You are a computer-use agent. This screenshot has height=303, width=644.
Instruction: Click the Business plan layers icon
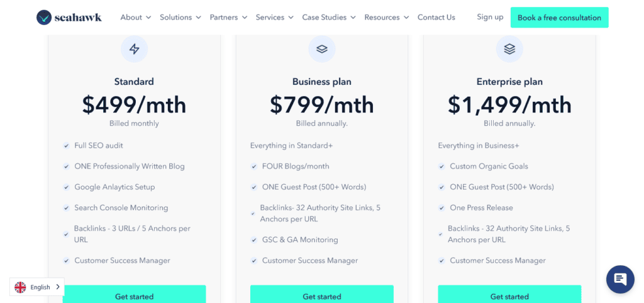coord(322,49)
